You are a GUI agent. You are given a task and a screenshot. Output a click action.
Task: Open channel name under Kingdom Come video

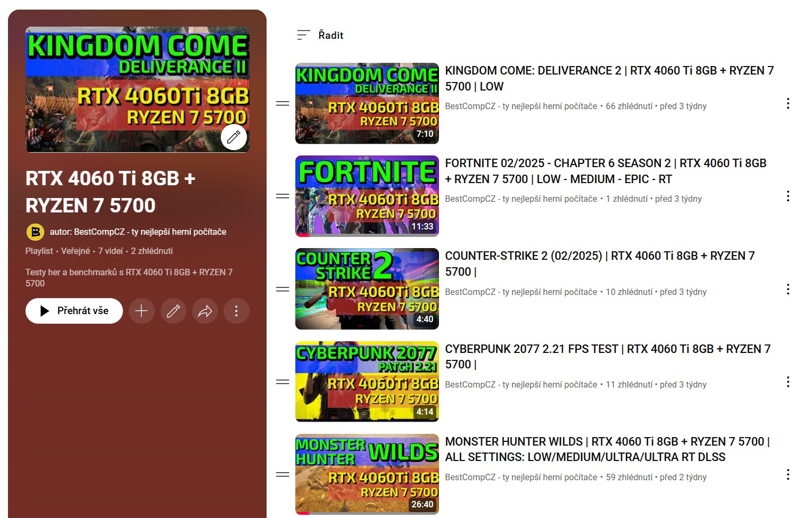pyautogui.click(x=521, y=106)
